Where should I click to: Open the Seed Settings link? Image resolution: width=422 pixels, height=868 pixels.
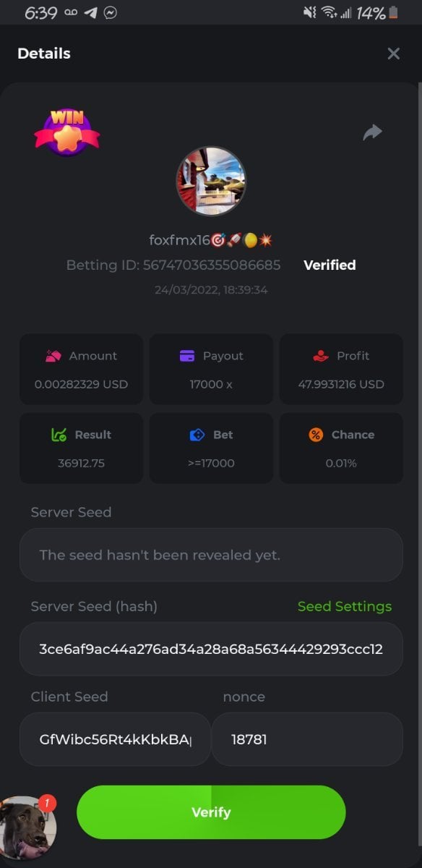click(x=345, y=606)
